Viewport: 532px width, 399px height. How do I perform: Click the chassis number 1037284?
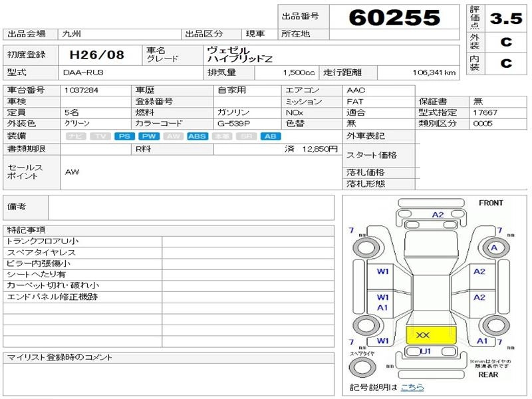point(81,90)
